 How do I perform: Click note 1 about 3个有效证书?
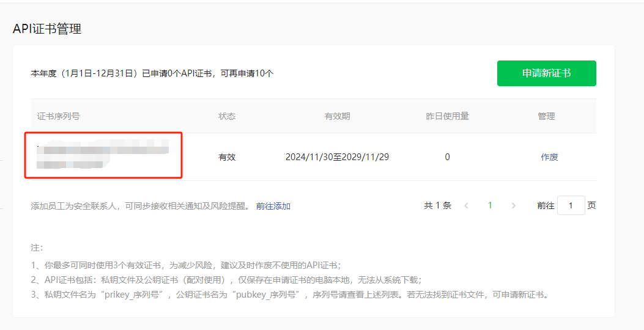click(186, 266)
